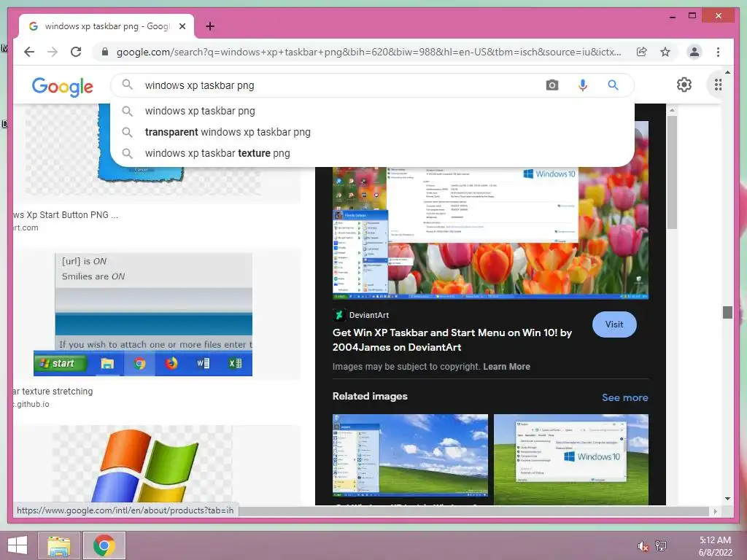747x560 pixels.
Task: Click the browser forward arrow
Action: (53, 52)
